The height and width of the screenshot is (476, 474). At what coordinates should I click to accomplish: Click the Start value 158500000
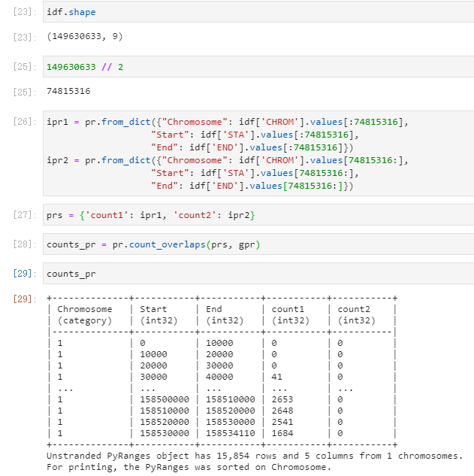click(165, 399)
